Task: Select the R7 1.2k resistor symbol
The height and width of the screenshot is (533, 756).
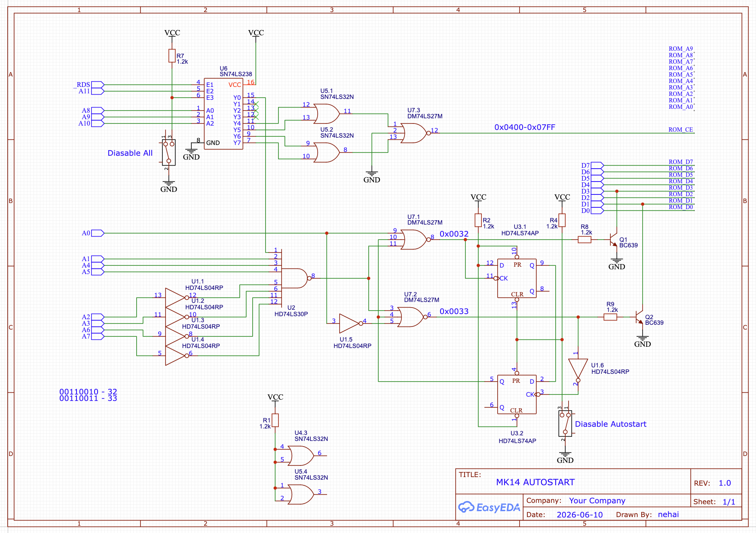Action: [x=172, y=56]
